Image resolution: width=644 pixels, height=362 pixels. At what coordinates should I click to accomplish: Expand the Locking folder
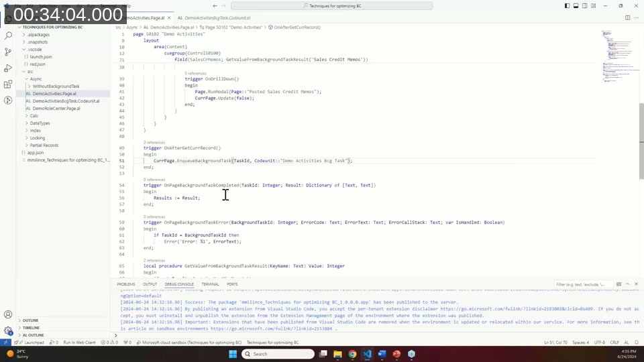coord(38,138)
